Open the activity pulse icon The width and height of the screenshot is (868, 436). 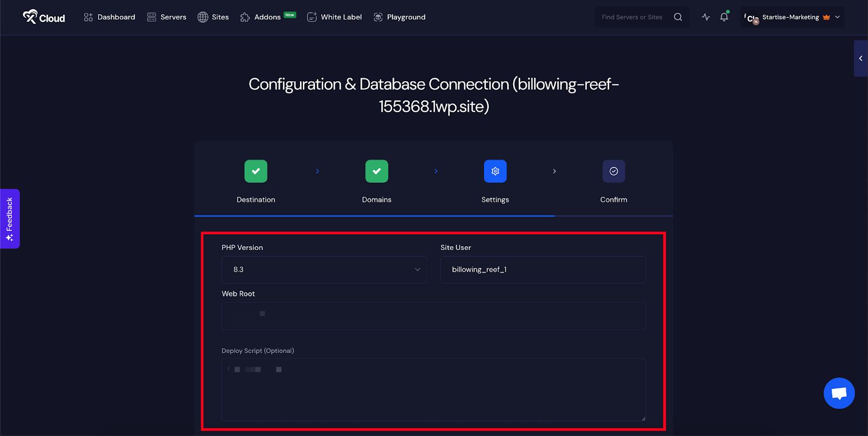tap(706, 17)
